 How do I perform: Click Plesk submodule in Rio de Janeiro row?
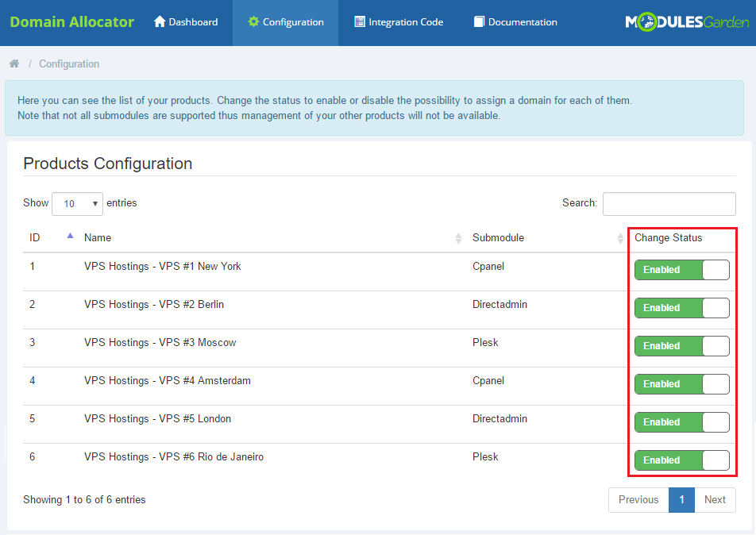(x=485, y=456)
